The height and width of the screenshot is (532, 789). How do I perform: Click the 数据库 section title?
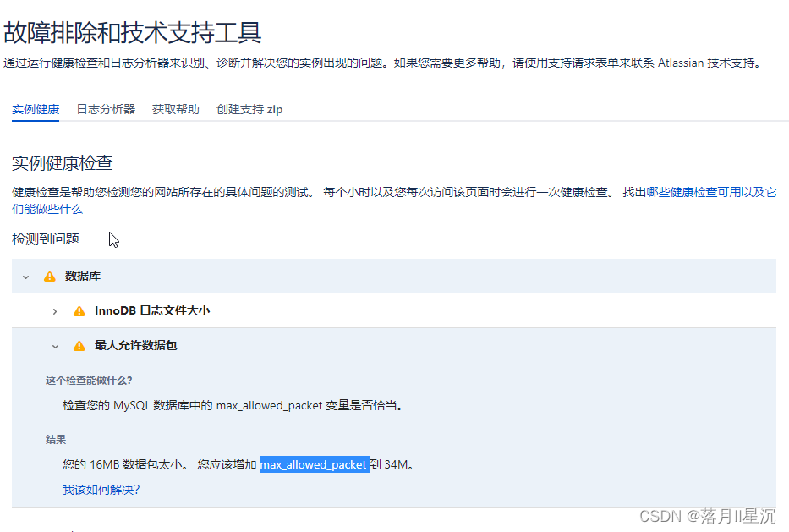(83, 276)
